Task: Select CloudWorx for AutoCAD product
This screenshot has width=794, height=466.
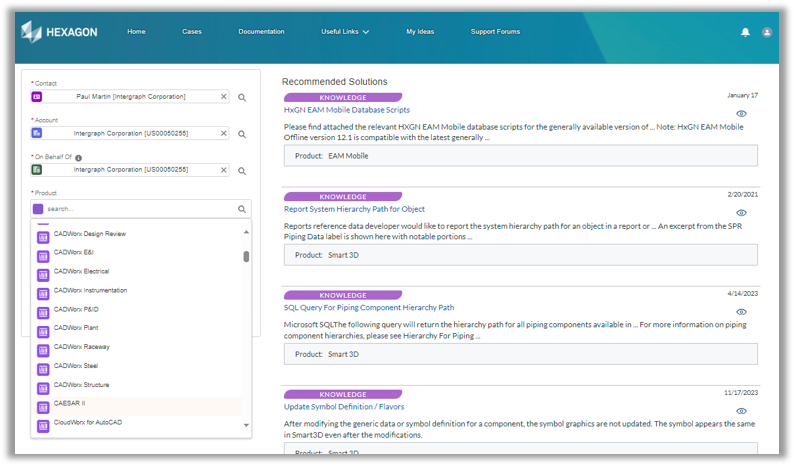Action: pos(136,423)
